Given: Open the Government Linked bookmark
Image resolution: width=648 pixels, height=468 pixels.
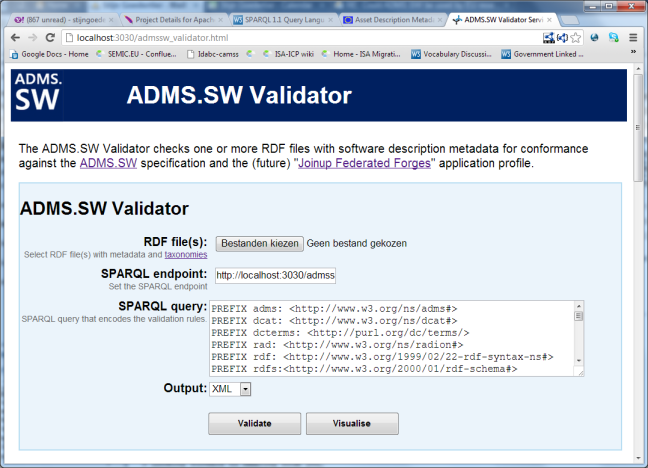Looking at the screenshot, I should (543, 54).
